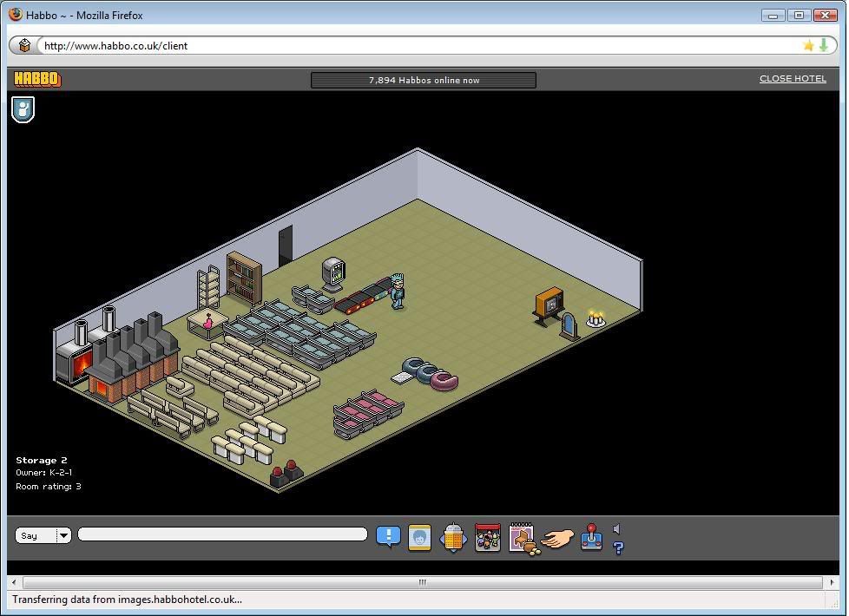Viewport: 849px width, 616px height.
Task: Click the chat message input field
Action: click(x=222, y=534)
